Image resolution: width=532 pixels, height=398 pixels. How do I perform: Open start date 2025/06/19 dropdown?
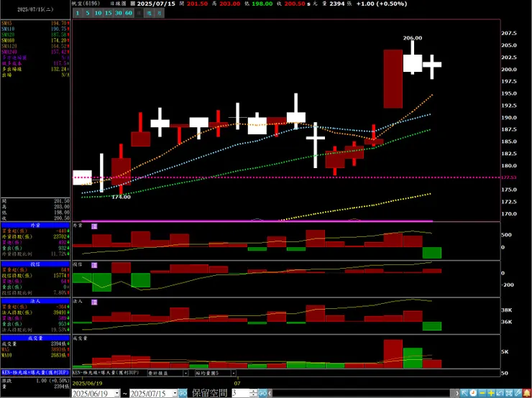(x=117, y=393)
